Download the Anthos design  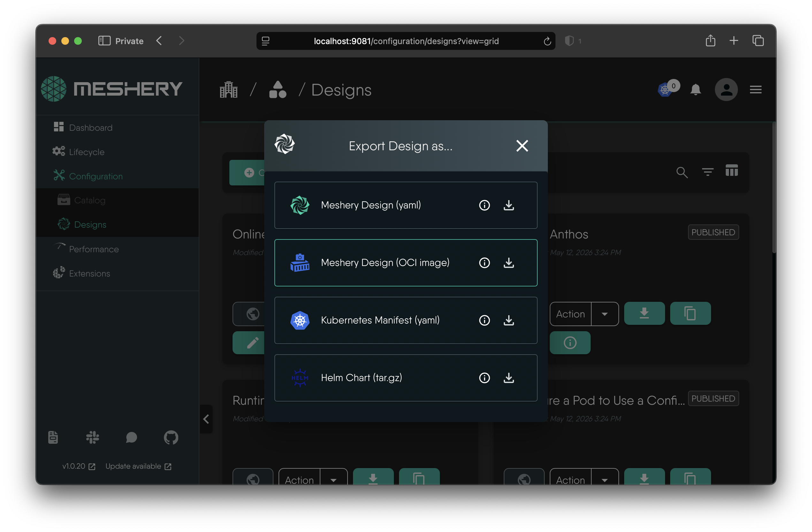(644, 313)
